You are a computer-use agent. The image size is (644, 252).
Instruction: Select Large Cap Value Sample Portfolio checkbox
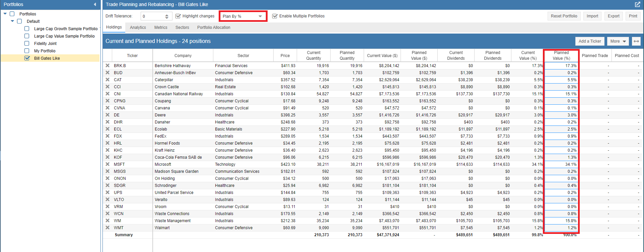(x=27, y=36)
